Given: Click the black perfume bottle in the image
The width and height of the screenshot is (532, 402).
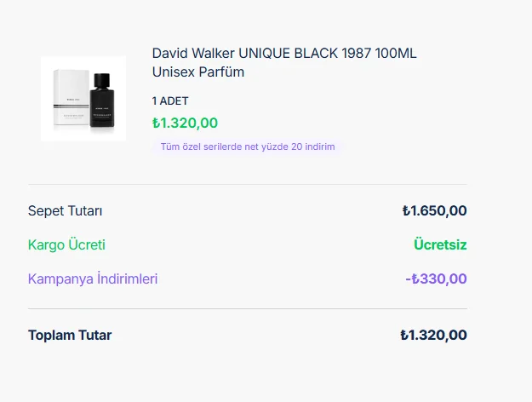Looking at the screenshot, I should 102,102.
